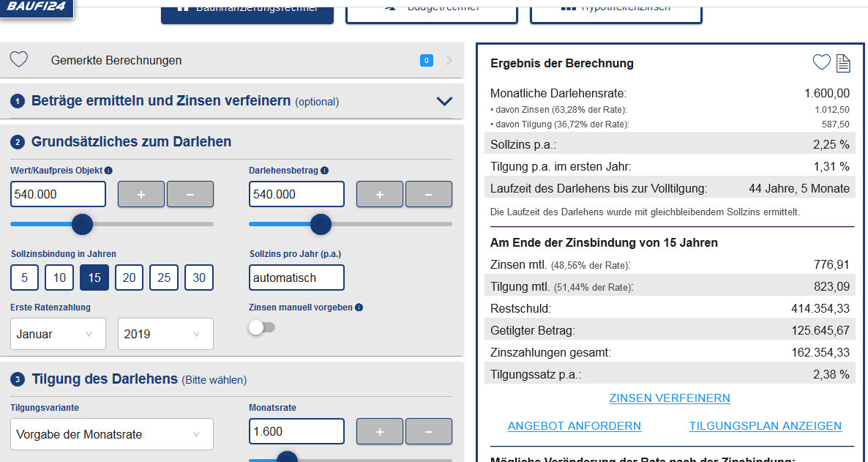Open the document icon in Ergebnis der Berechnung
The height and width of the screenshot is (462, 868).
coord(843,63)
